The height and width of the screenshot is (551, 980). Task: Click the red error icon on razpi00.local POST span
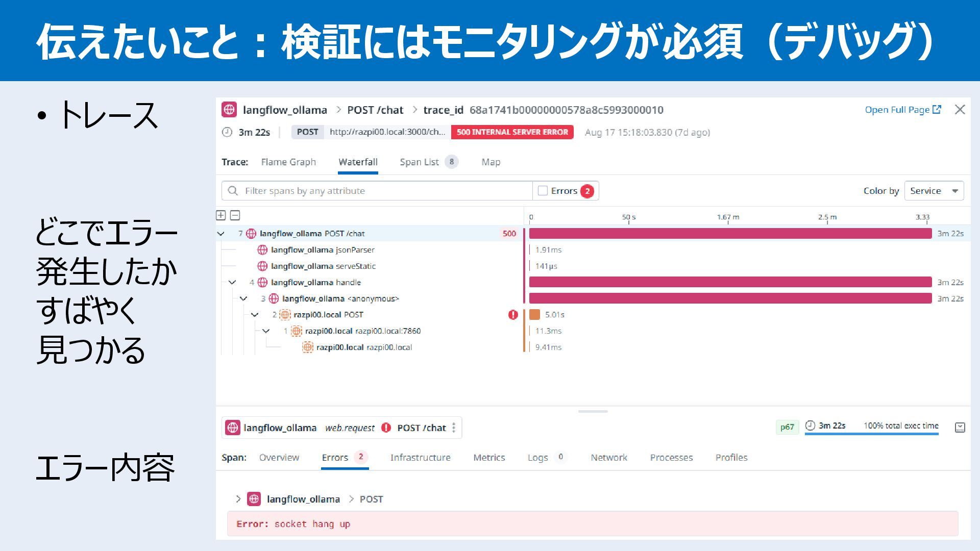tap(513, 315)
